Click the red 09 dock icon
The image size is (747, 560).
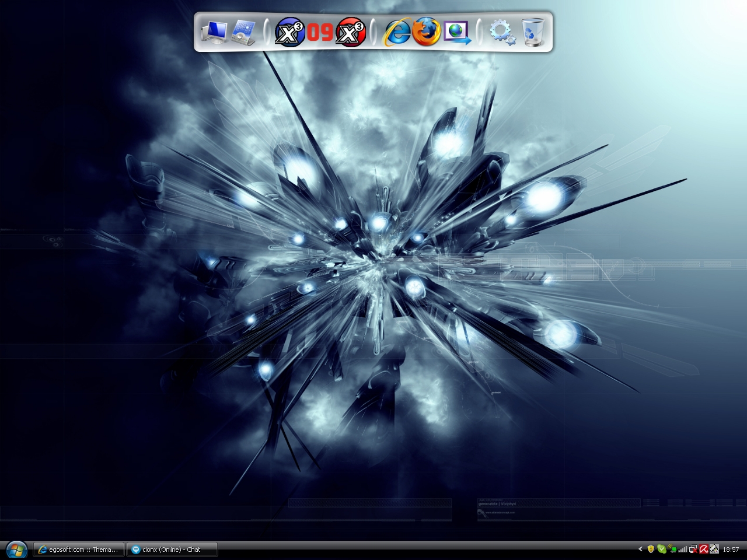point(320,32)
